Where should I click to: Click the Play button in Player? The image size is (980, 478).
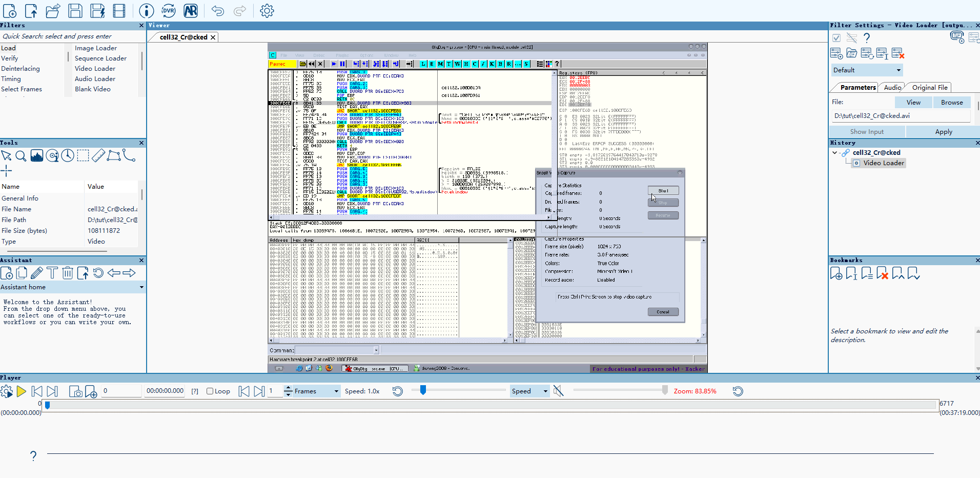pyautogui.click(x=21, y=391)
